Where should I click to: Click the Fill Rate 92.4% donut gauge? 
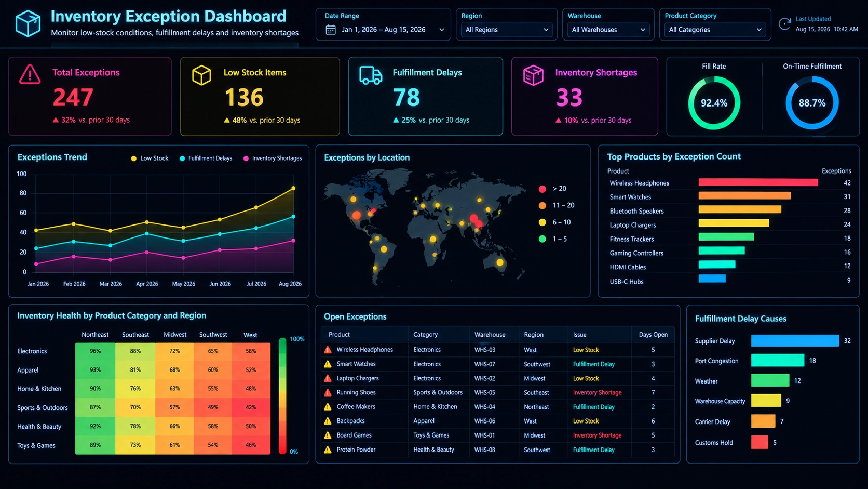pos(714,103)
